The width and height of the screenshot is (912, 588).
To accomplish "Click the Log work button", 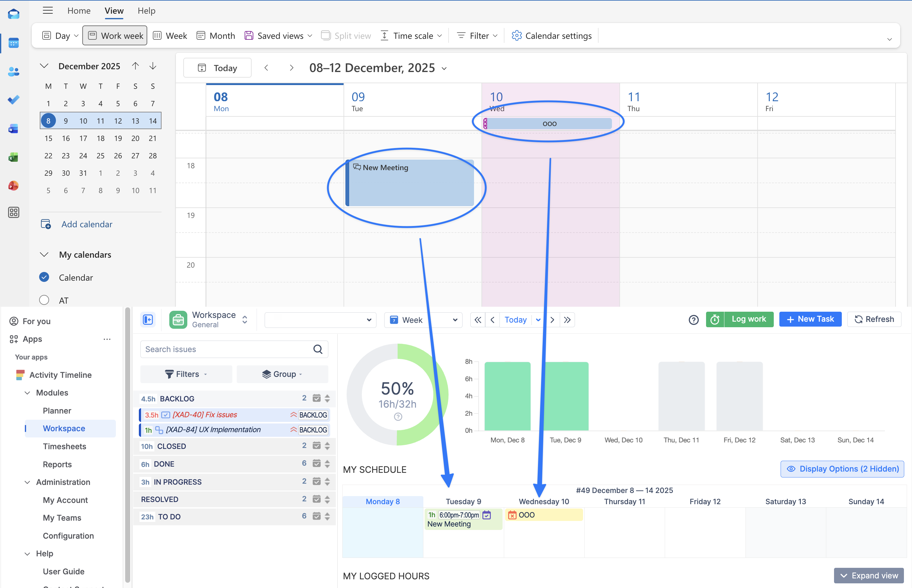I will coord(748,319).
